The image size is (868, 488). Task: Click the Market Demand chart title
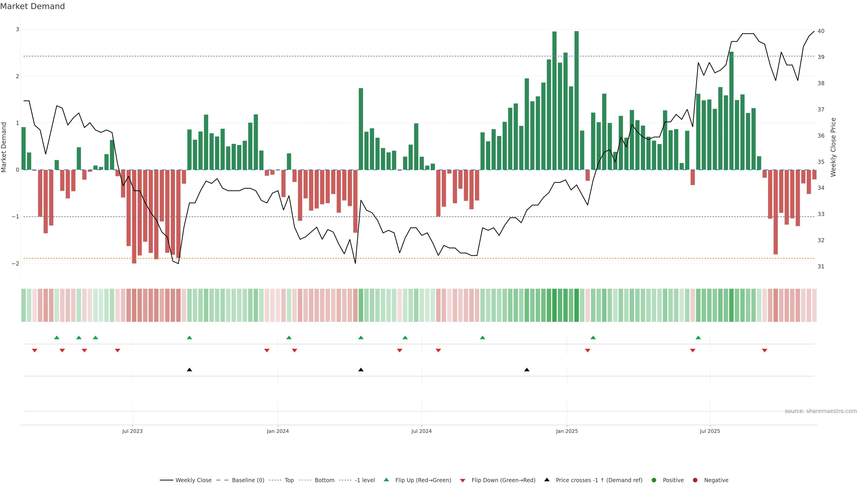(x=32, y=6)
